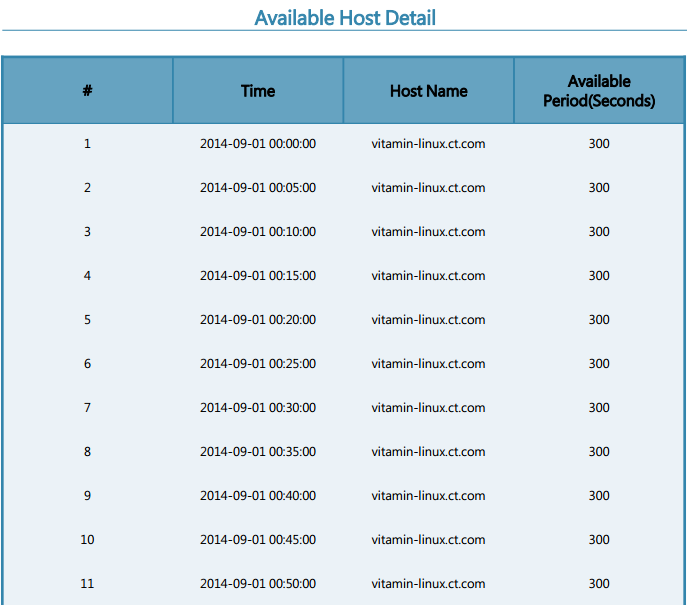Image resolution: width=687 pixels, height=605 pixels.
Task: Click vitamin-linux.ct.com in row 3
Action: click(x=428, y=231)
